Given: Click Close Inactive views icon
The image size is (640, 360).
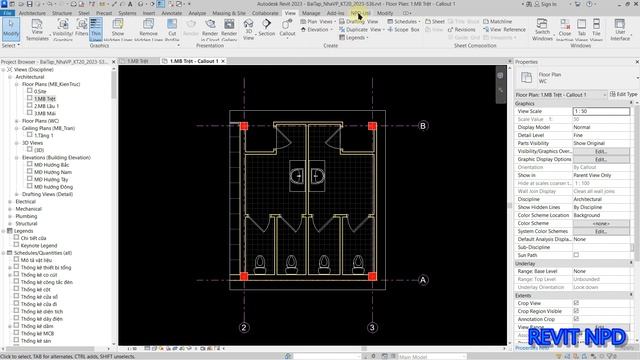Looking at the screenshot, I should (x=565, y=29).
